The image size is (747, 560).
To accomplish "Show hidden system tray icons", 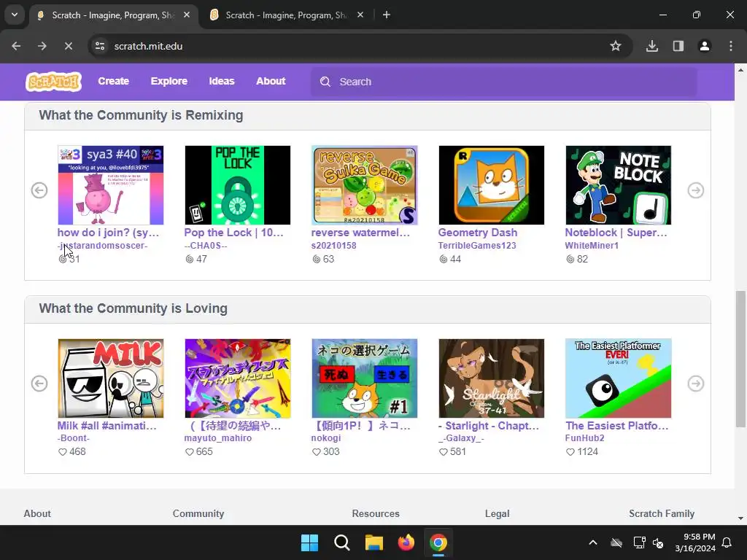I will [593, 542].
